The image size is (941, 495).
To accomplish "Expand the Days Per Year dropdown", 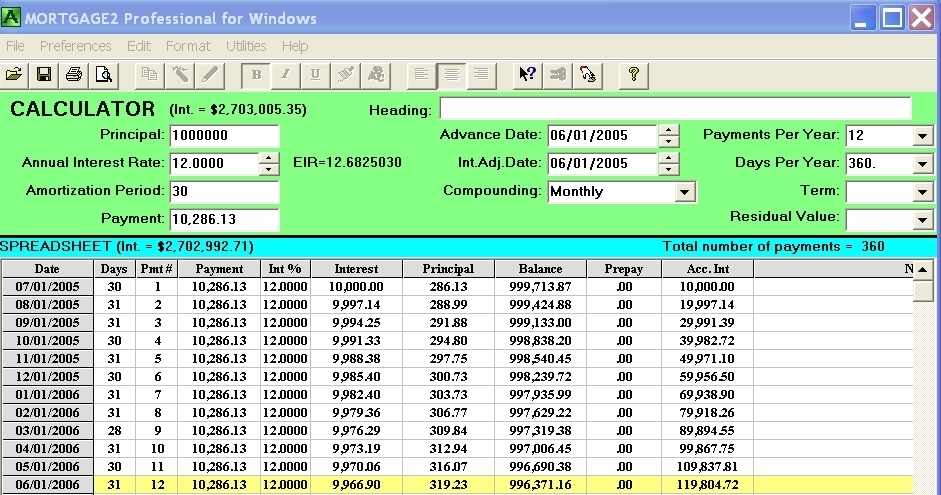I will (922, 164).
